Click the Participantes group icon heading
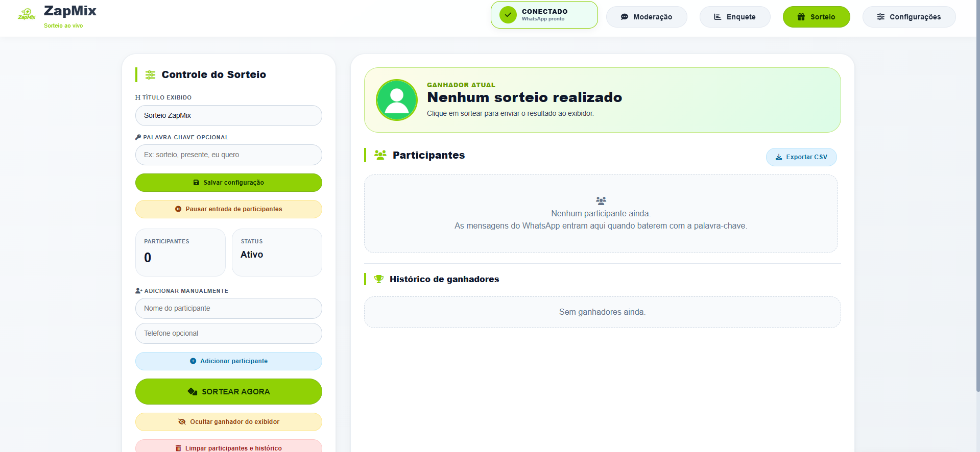980x452 pixels. pos(380,155)
